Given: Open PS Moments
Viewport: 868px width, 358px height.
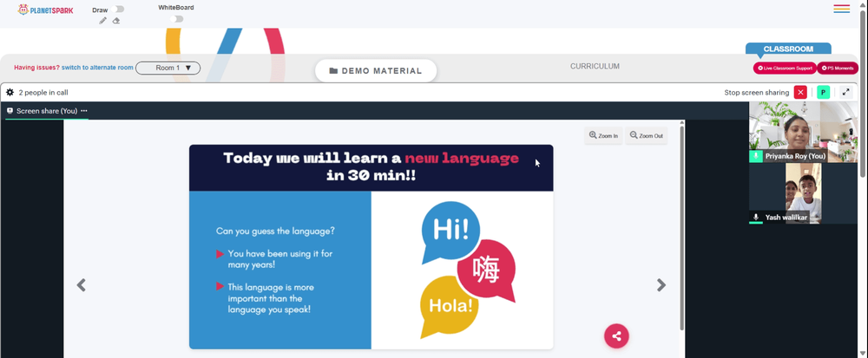Looking at the screenshot, I should (x=838, y=68).
